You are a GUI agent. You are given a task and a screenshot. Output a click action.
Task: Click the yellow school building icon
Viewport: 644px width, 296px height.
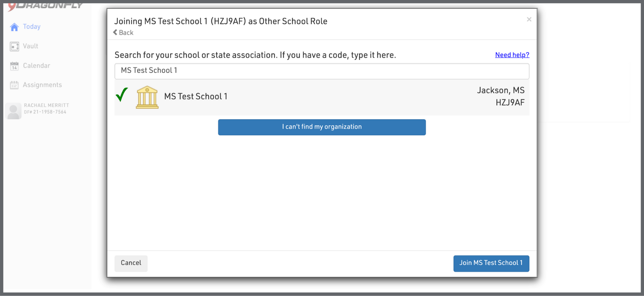pos(147,97)
